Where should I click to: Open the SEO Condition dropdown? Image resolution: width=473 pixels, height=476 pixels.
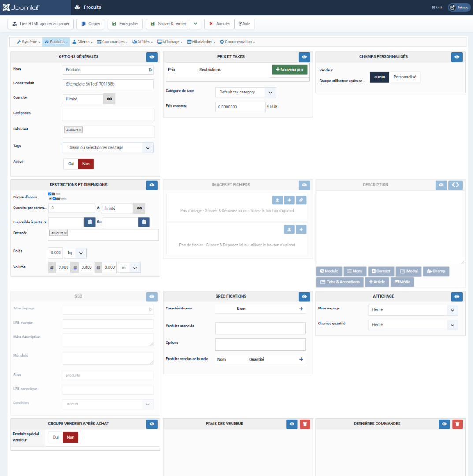coord(108,404)
